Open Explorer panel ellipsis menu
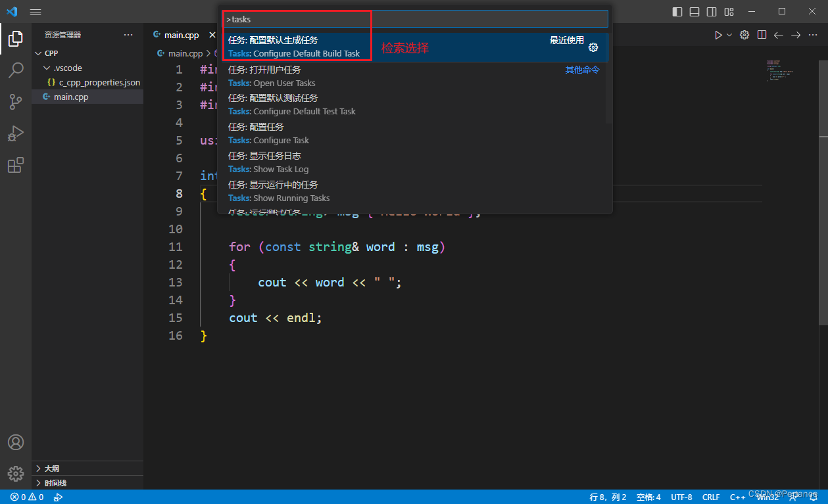Image resolution: width=828 pixels, height=504 pixels. [x=128, y=35]
